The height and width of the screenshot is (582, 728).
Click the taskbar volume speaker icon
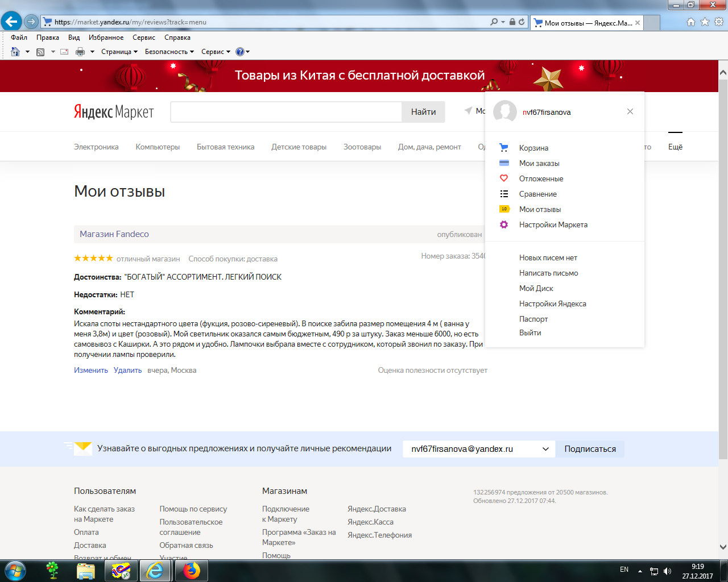[668, 571]
